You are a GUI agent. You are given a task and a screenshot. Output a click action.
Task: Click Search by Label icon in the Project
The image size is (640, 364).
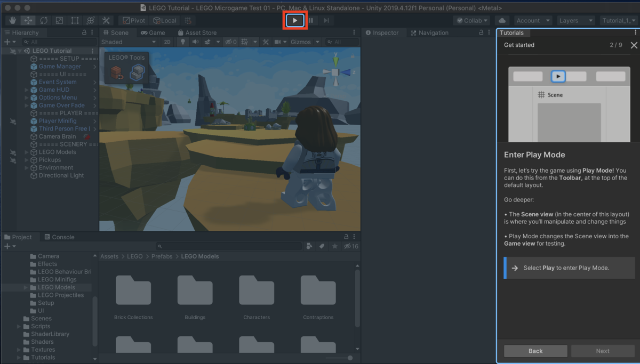pos(322,246)
